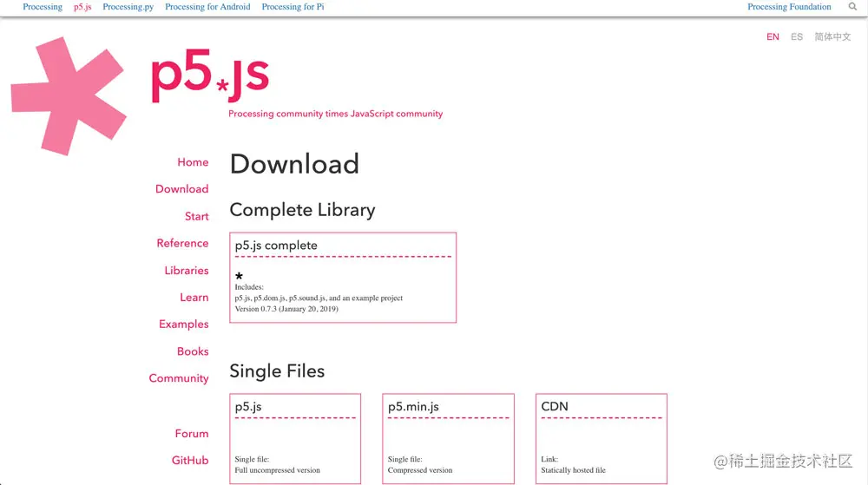The height and width of the screenshot is (485, 868).
Task: Click the p5.js logo wordmark
Action: pyautogui.click(x=210, y=75)
